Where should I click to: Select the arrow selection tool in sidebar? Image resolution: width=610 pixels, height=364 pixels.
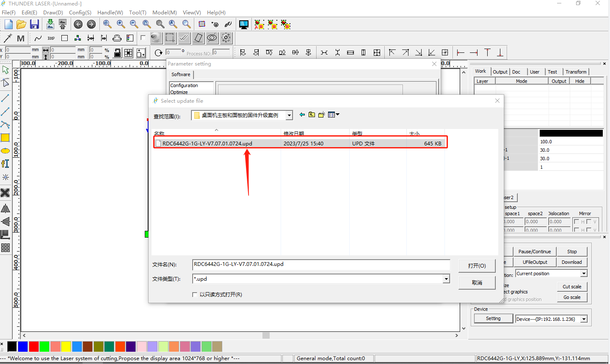pyautogui.click(x=5, y=70)
